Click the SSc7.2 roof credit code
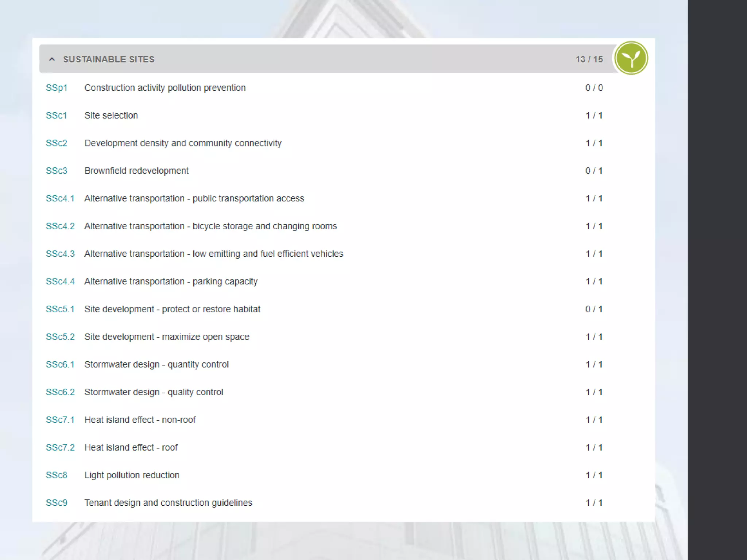The height and width of the screenshot is (560, 747). (x=60, y=448)
